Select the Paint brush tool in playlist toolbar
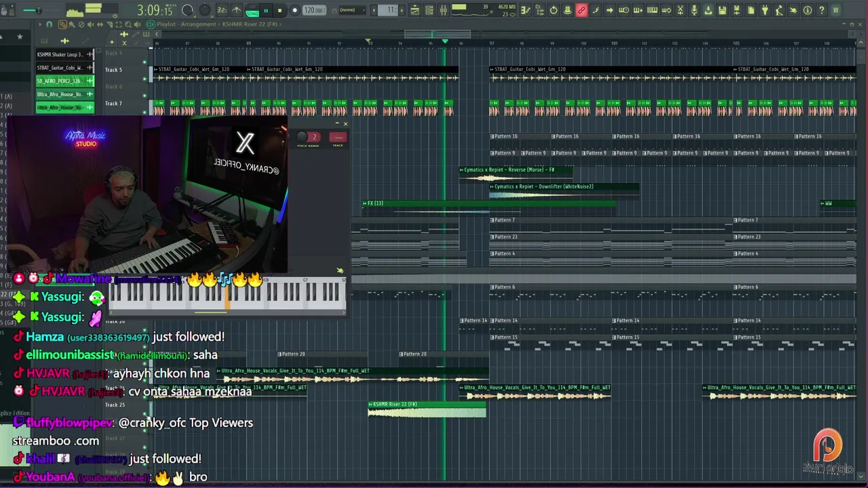Image resolution: width=868 pixels, height=488 pixels. click(x=71, y=24)
